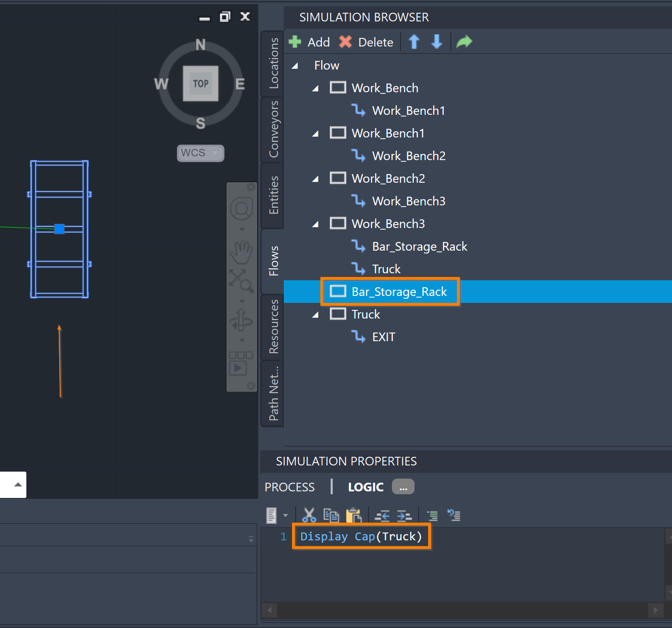Click the Delete button label

coord(375,42)
